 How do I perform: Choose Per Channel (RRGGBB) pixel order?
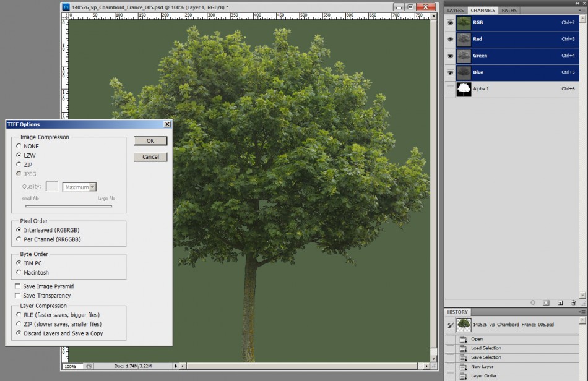(x=19, y=238)
